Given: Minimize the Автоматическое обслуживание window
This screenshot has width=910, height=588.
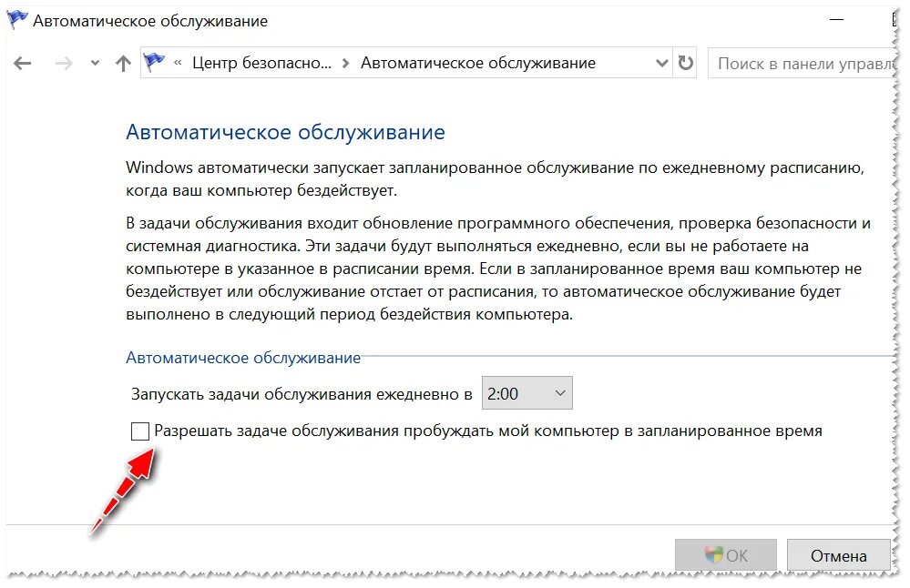Looking at the screenshot, I should click(x=836, y=20).
